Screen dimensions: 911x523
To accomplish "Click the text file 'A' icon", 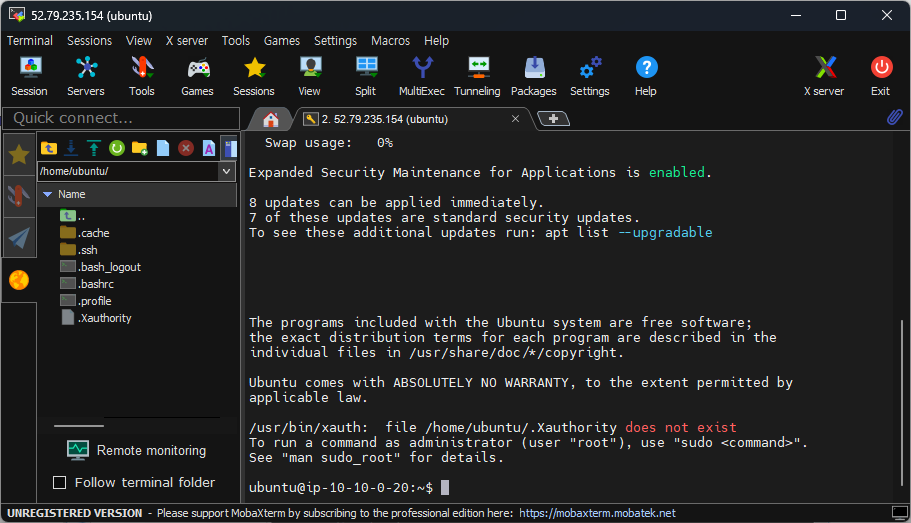I will (209, 148).
